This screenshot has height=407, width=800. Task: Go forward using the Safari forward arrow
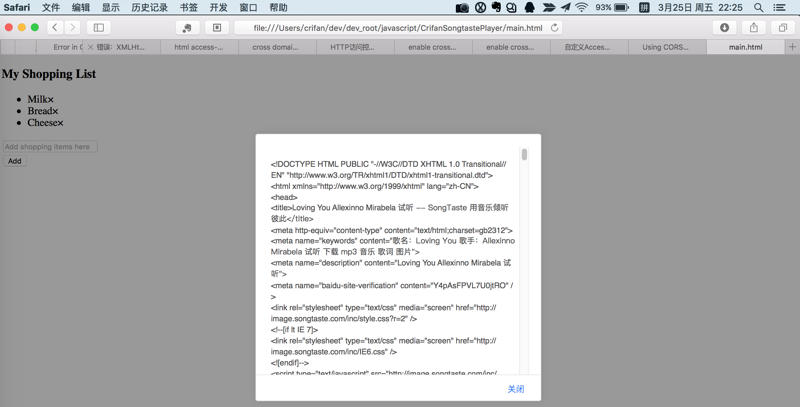(72, 28)
